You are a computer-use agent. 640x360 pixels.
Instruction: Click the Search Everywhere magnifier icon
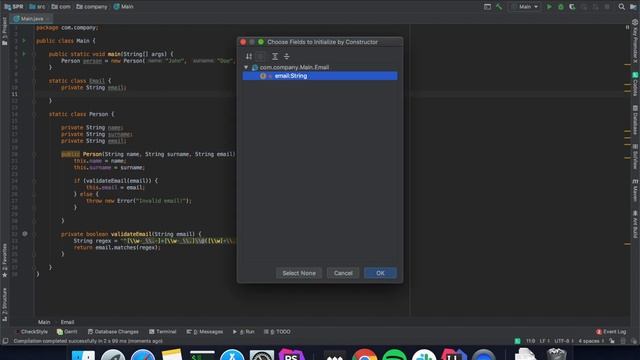tap(621, 7)
